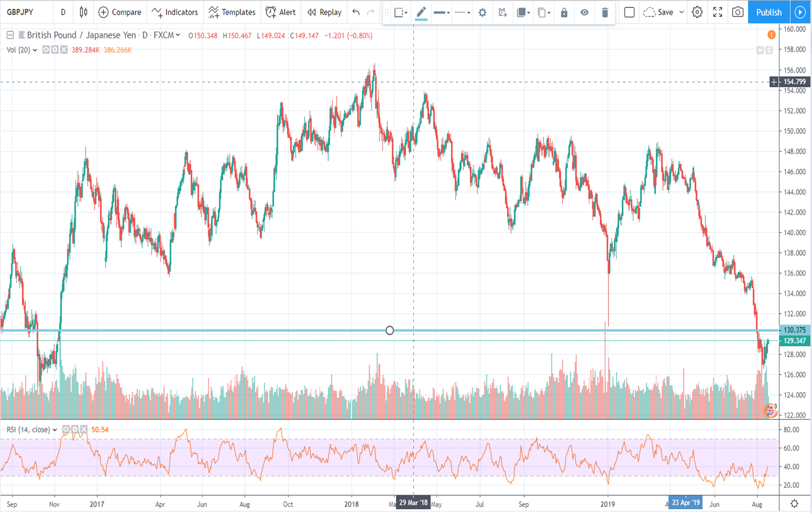
Task: Start bar Replay mode
Action: 323,12
